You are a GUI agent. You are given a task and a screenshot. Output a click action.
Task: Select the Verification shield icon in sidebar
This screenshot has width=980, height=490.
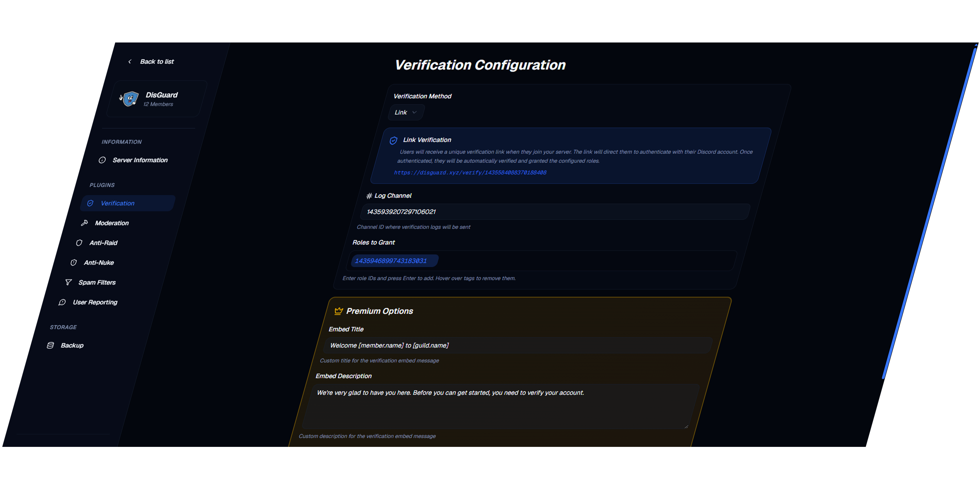(90, 203)
